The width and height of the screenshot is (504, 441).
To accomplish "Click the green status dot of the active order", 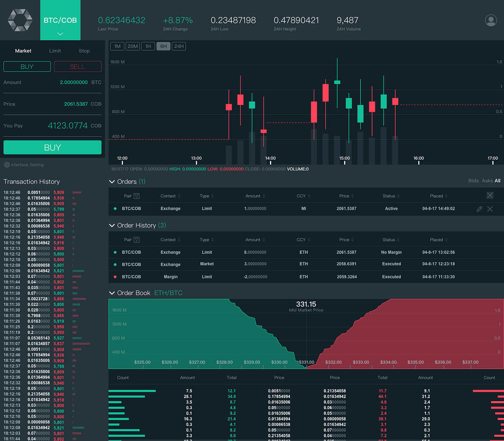I will click(115, 208).
